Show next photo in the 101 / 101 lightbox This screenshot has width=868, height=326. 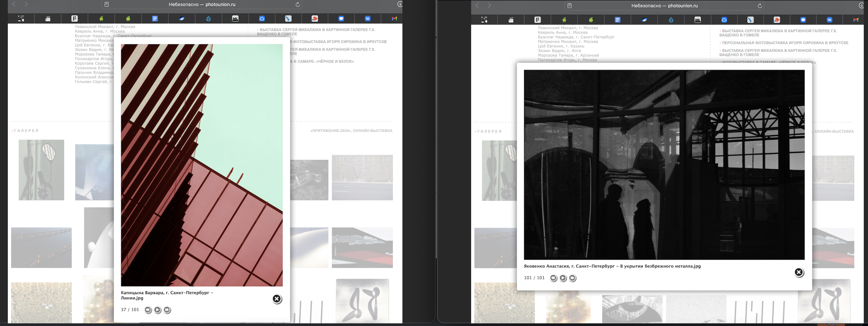pos(572,278)
